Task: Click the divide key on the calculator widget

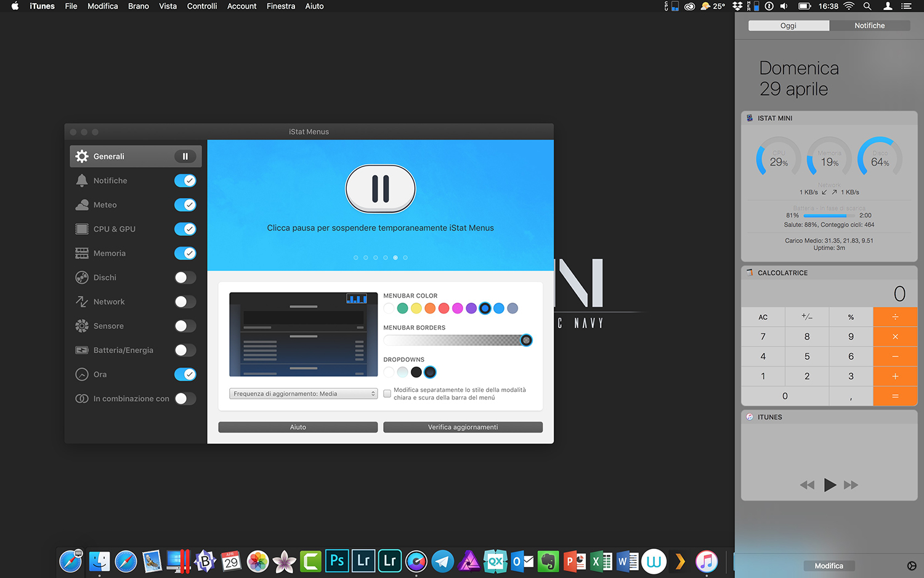Action: (x=895, y=317)
